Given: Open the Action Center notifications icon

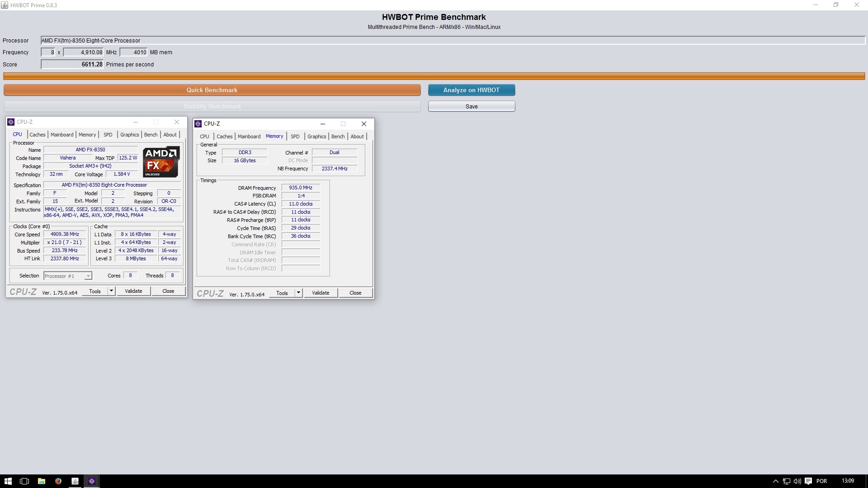Looking at the screenshot, I should (808, 481).
